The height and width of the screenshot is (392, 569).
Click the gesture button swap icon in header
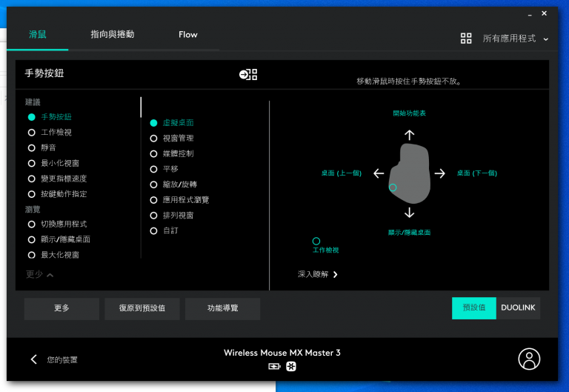(x=248, y=74)
